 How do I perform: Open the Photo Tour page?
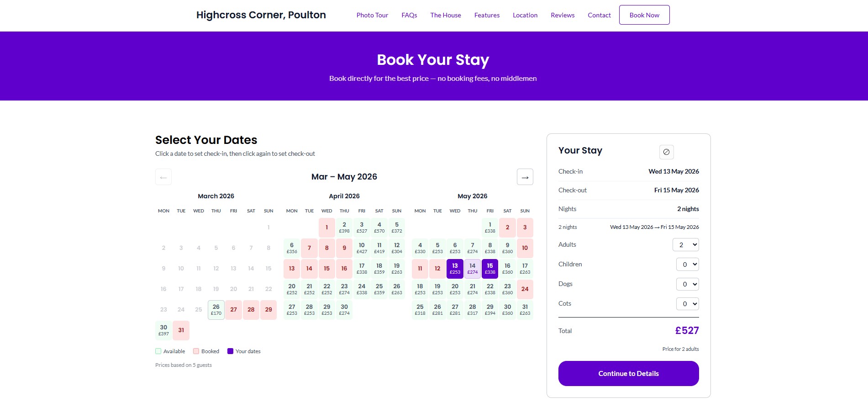(372, 15)
